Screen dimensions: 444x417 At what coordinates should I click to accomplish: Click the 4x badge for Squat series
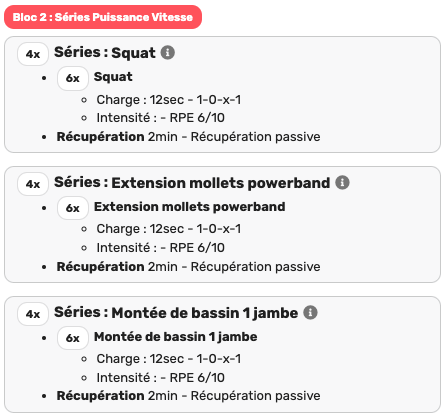pos(33,54)
